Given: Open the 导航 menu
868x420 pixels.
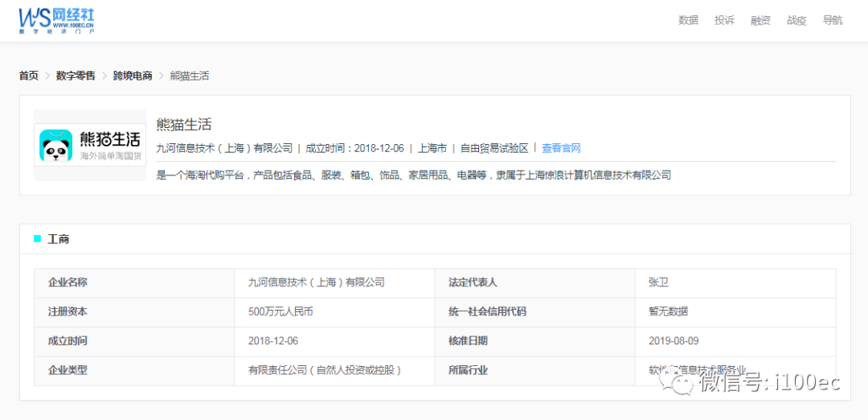Looking at the screenshot, I should [833, 21].
